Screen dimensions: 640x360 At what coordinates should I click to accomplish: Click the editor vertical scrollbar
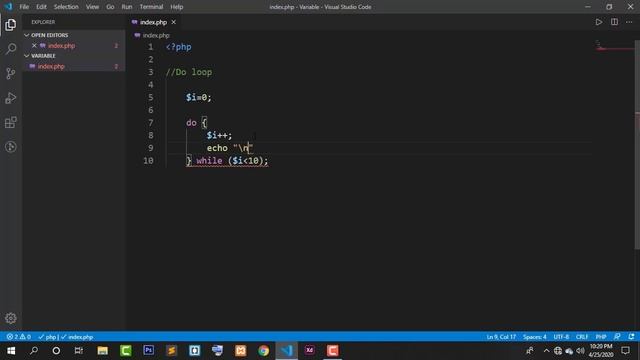point(637,145)
